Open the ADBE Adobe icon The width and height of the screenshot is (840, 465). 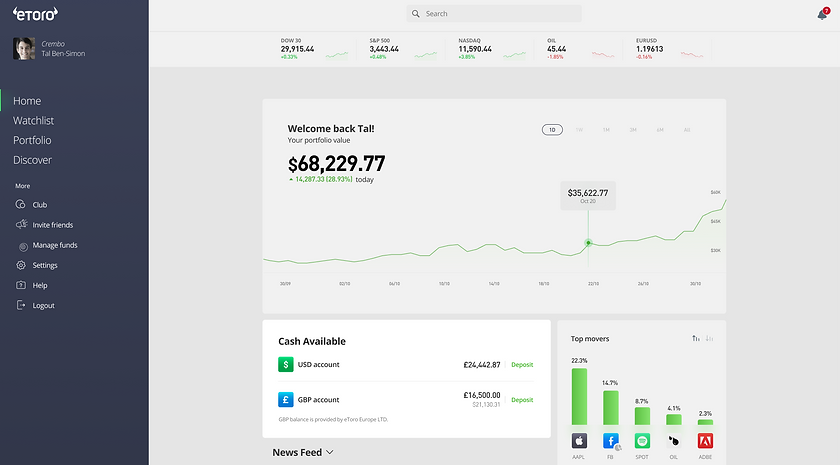point(705,441)
